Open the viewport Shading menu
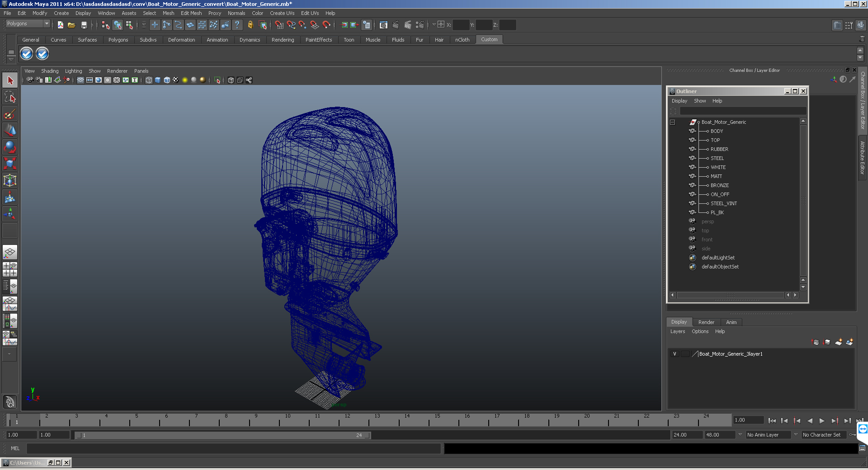Viewport: 868px width, 470px height. 50,71
